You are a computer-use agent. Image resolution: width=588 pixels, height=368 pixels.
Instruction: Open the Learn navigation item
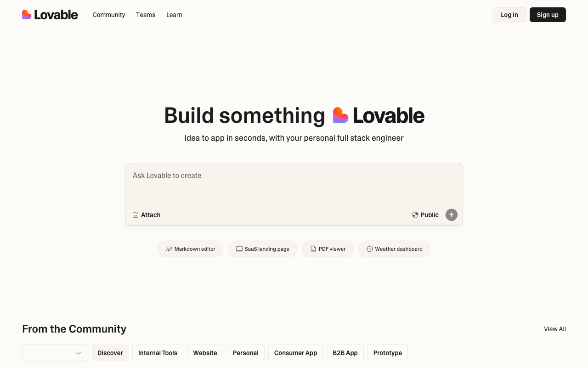[174, 15]
